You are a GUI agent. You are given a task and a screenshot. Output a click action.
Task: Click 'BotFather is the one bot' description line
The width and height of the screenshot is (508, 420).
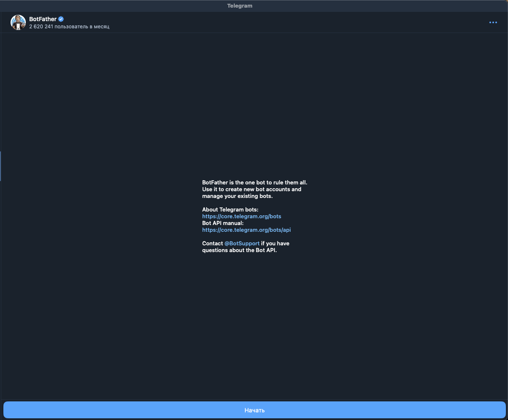click(255, 182)
